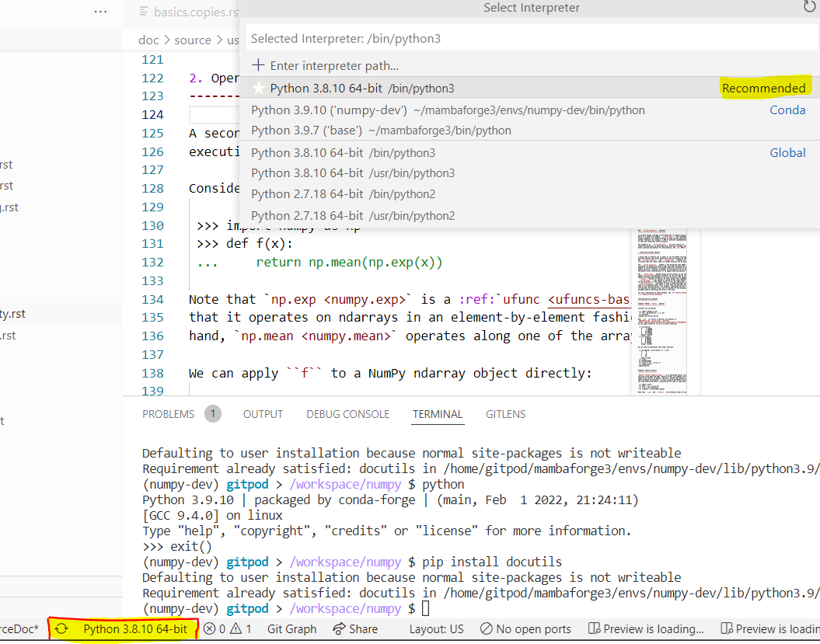Select Python 2.7.18 /bin/python2 interpreter

pyautogui.click(x=530, y=194)
